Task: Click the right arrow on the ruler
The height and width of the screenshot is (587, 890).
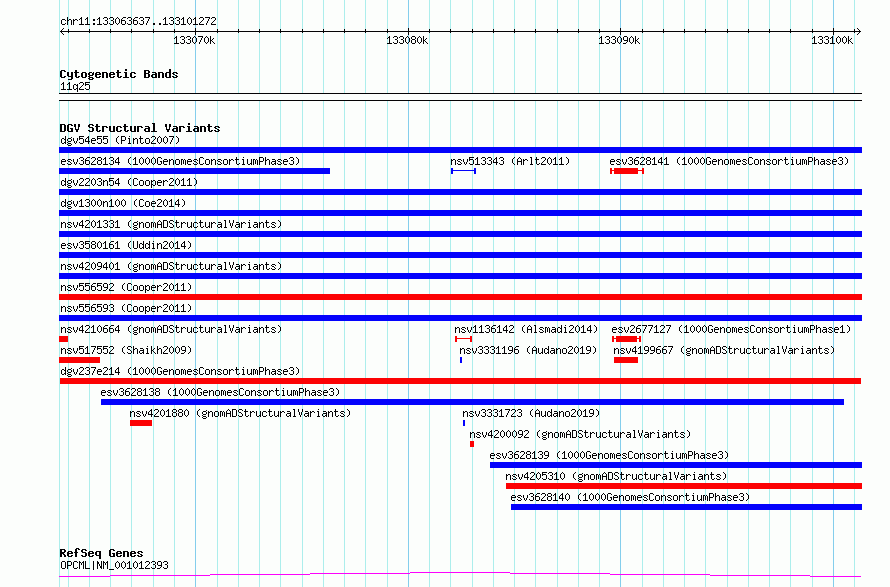Action: (858, 31)
